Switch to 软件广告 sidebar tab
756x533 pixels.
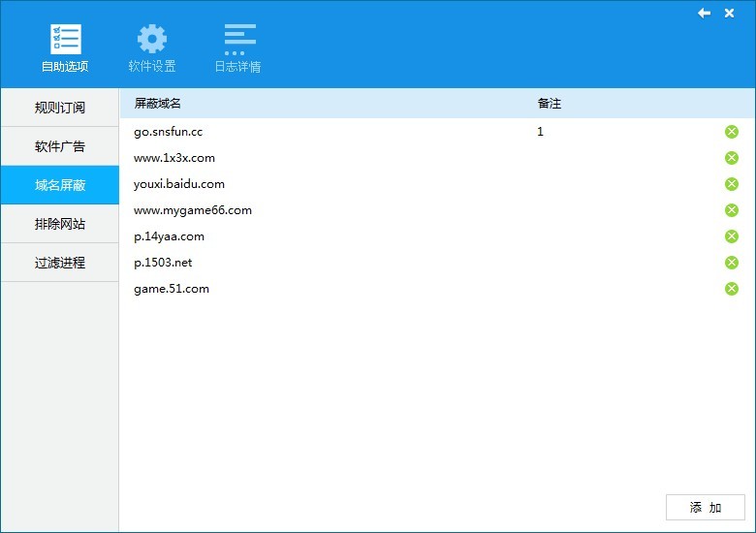(x=60, y=146)
